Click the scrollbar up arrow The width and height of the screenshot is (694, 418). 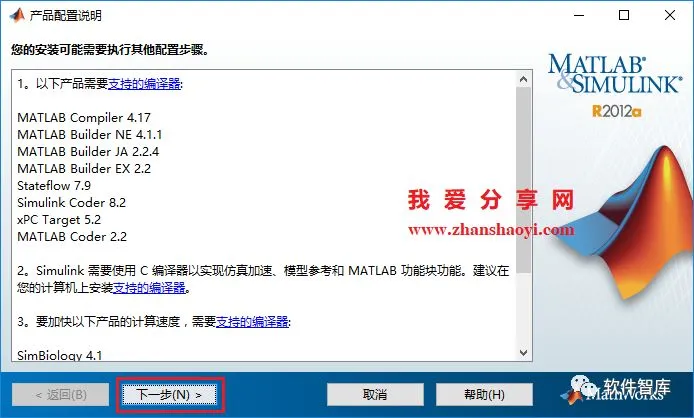click(524, 79)
